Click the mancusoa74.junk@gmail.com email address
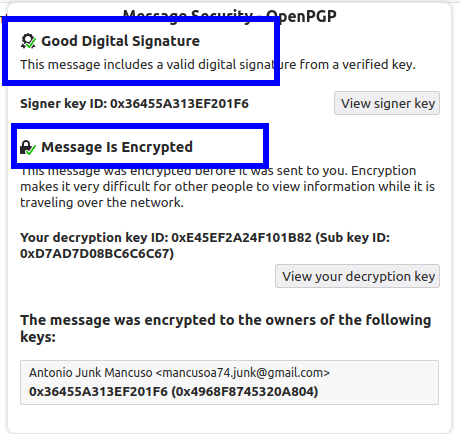The width and height of the screenshot is (460, 434). pyautogui.click(x=243, y=373)
